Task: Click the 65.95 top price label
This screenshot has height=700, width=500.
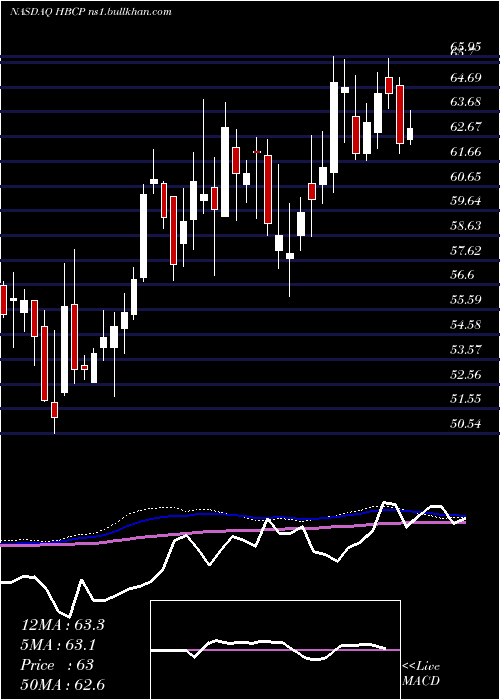Action: coord(466,46)
